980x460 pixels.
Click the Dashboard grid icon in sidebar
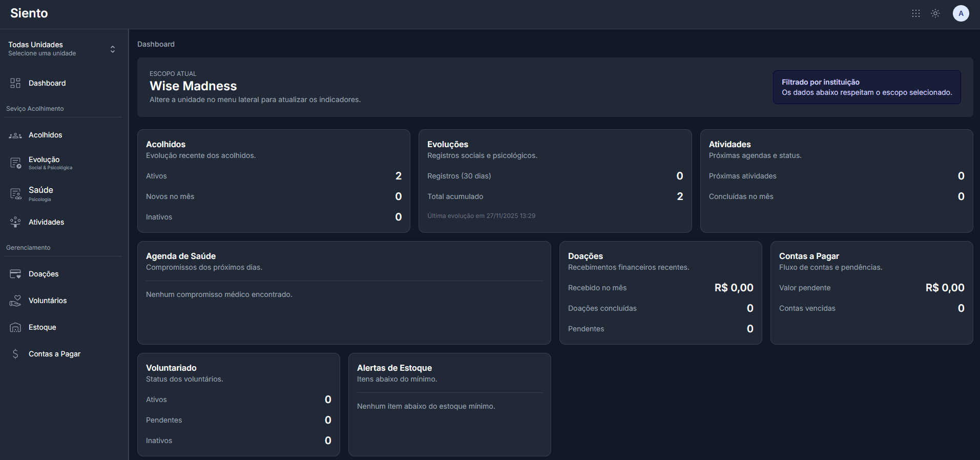click(x=15, y=83)
